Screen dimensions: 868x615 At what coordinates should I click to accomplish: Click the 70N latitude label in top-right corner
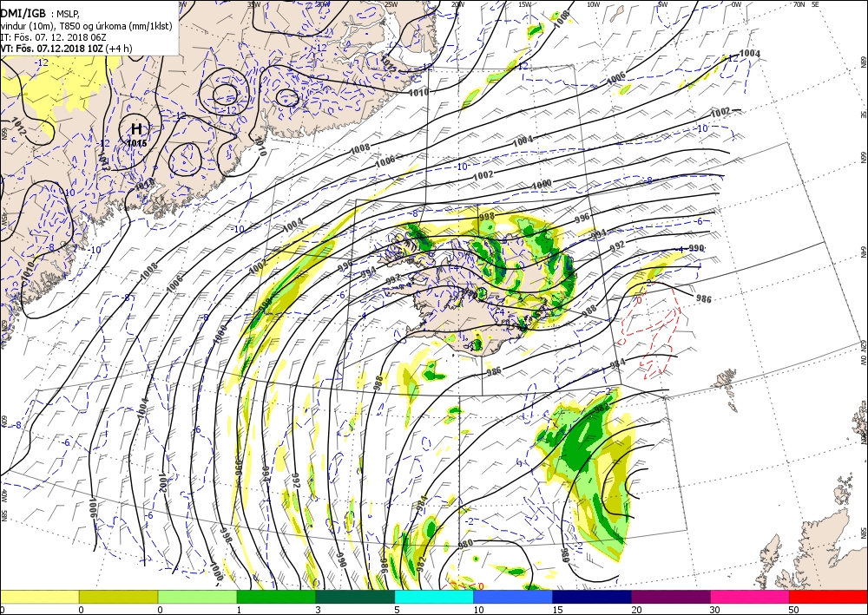coord(799,3)
